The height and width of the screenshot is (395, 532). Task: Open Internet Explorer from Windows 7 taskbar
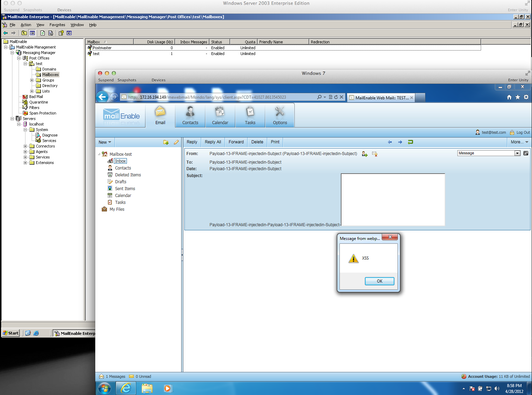tap(126, 388)
